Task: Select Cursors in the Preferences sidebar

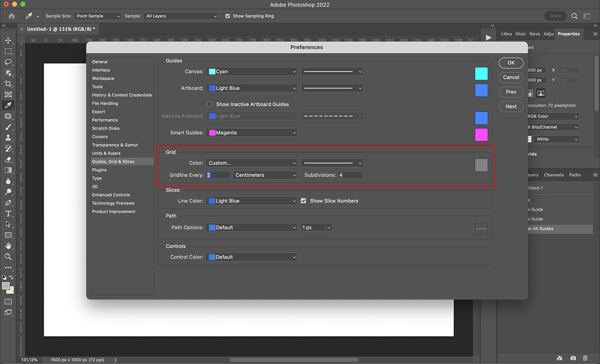Action: [x=100, y=136]
